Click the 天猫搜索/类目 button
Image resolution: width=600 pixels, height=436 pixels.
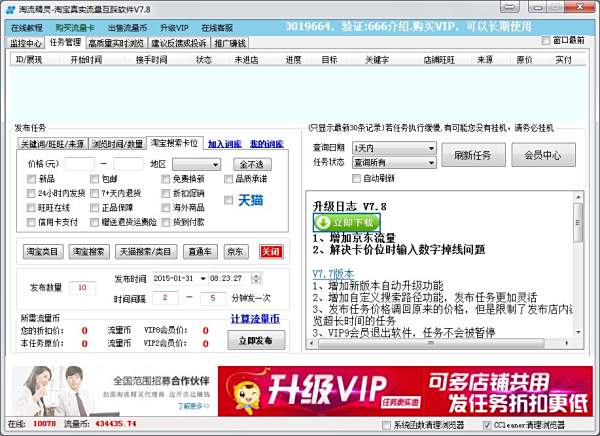(x=146, y=252)
